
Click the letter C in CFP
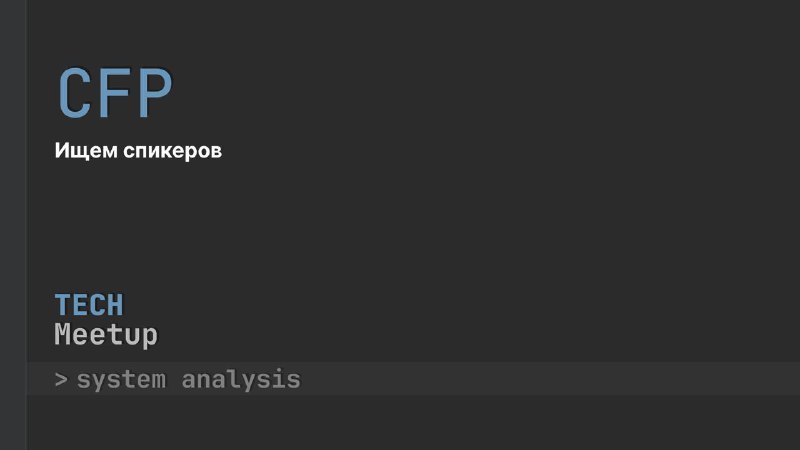[75, 93]
